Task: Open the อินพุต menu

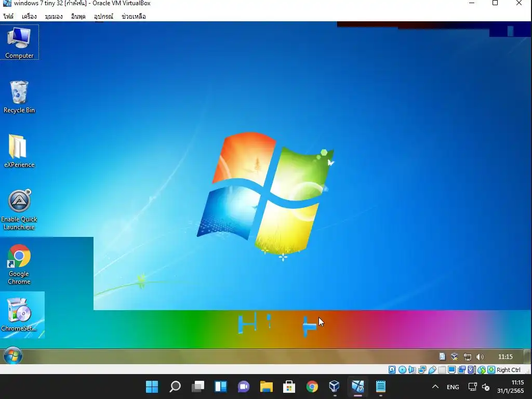Action: [78, 16]
